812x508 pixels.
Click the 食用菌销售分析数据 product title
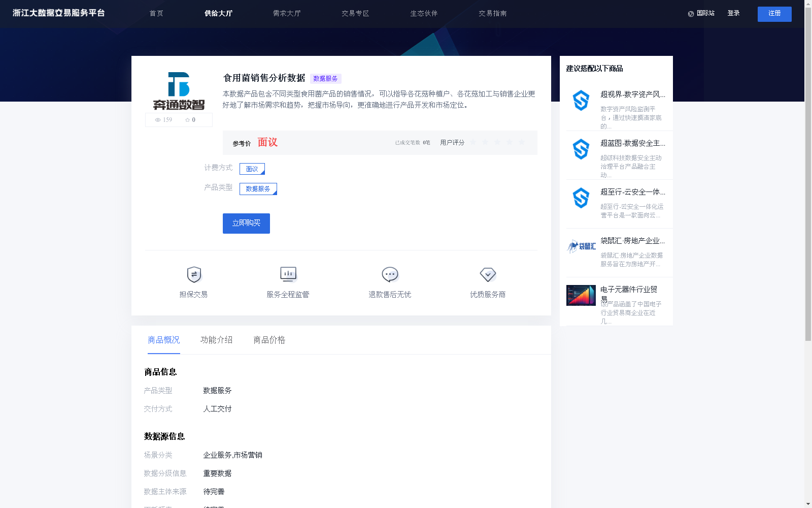[x=264, y=78]
